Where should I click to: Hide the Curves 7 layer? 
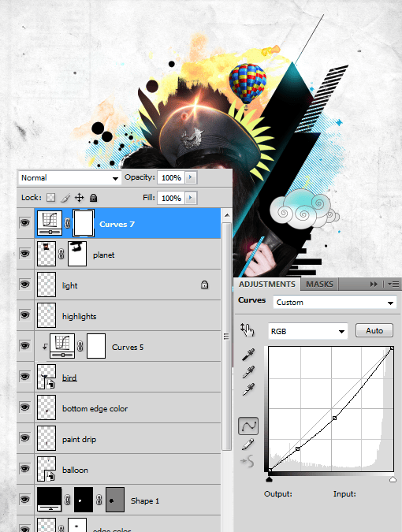(24, 223)
